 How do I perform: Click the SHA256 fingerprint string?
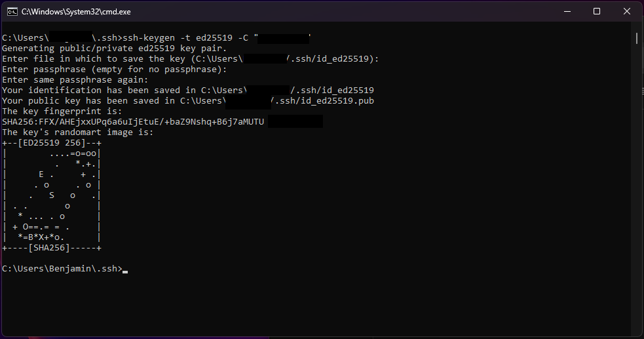tap(133, 121)
